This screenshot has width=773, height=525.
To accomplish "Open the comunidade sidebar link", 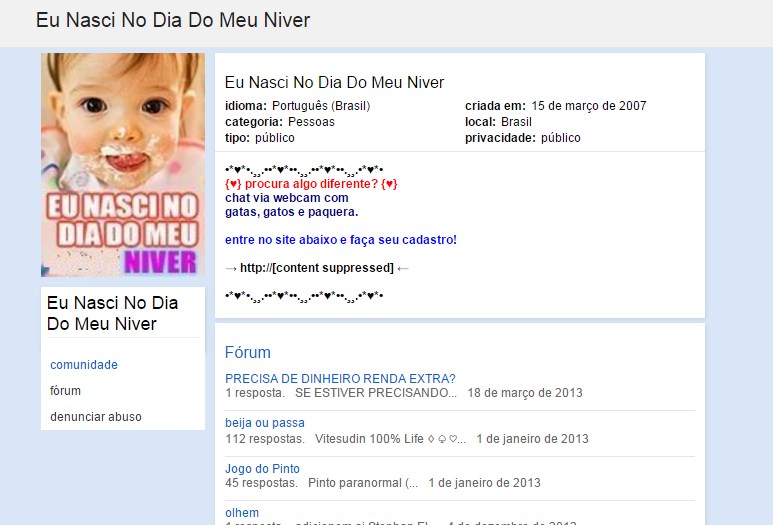I will [x=84, y=365].
